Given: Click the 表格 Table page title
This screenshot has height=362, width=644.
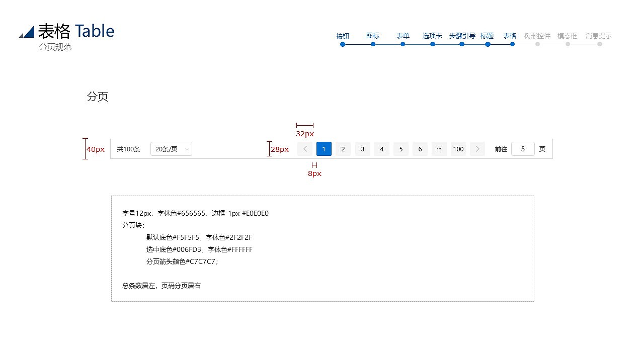Looking at the screenshot, I should (76, 31).
